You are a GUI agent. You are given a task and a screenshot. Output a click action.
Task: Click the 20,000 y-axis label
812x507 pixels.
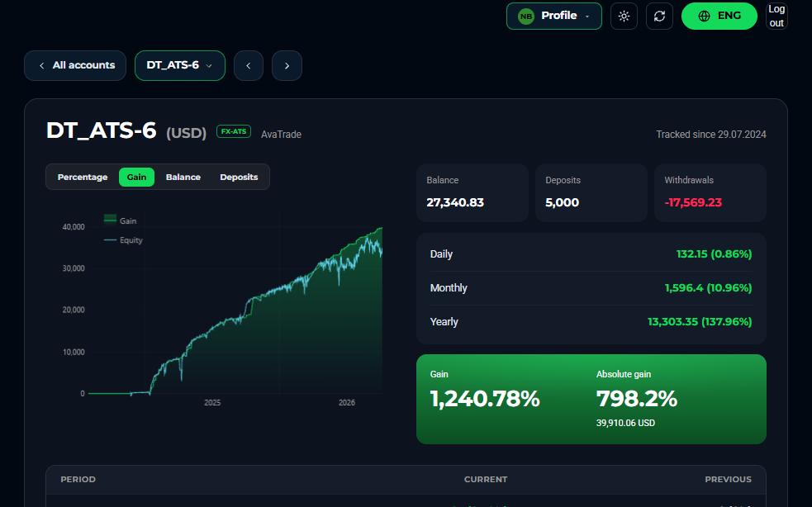[74, 310]
